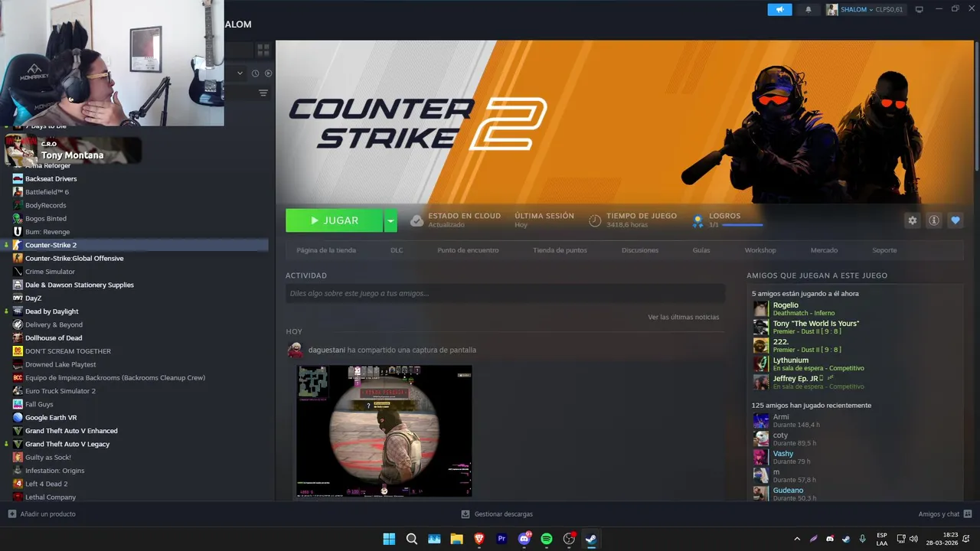Image resolution: width=980 pixels, height=551 pixels.
Task: Show hidden system tray icons chevron
Action: click(797, 539)
